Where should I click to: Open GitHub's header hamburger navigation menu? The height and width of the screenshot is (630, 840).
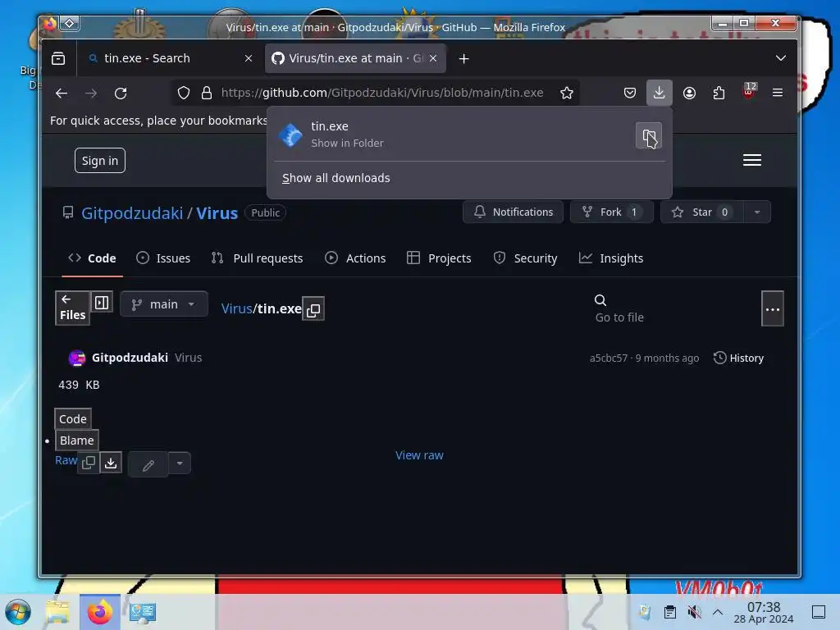click(x=752, y=160)
